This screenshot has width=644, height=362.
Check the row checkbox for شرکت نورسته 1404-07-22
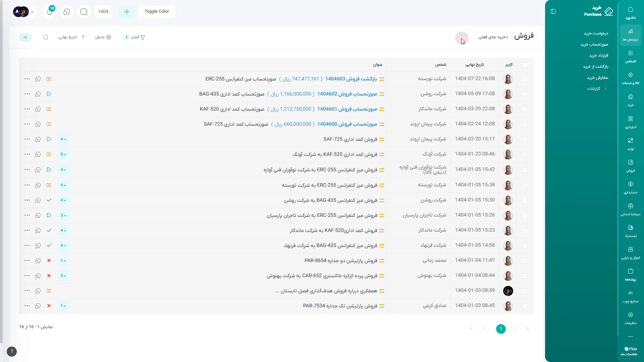[x=525, y=79]
